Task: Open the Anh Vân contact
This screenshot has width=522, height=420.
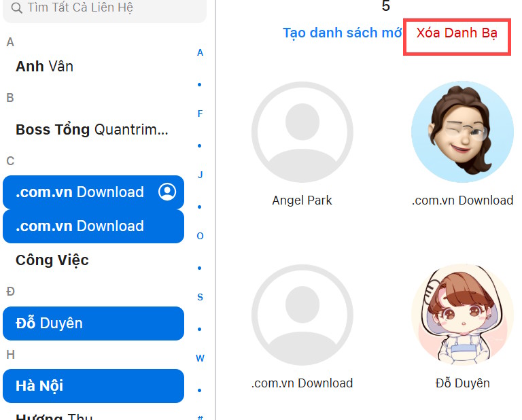Action: [x=45, y=67]
